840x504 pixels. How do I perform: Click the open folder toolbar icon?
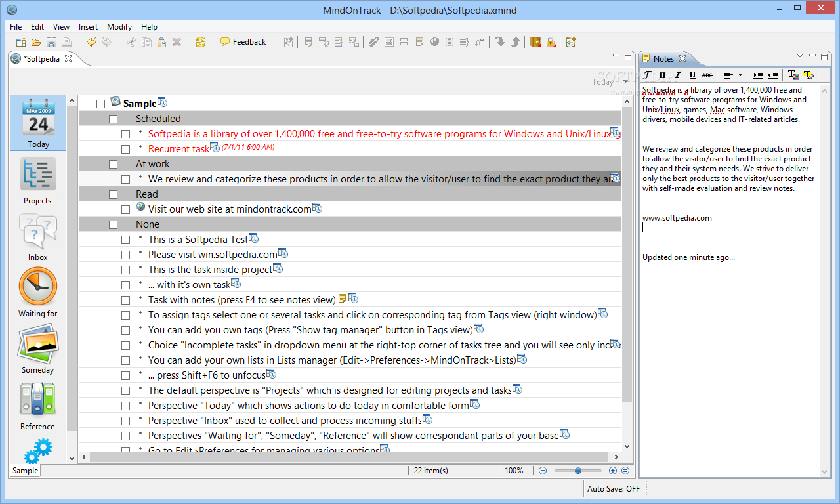point(36,42)
